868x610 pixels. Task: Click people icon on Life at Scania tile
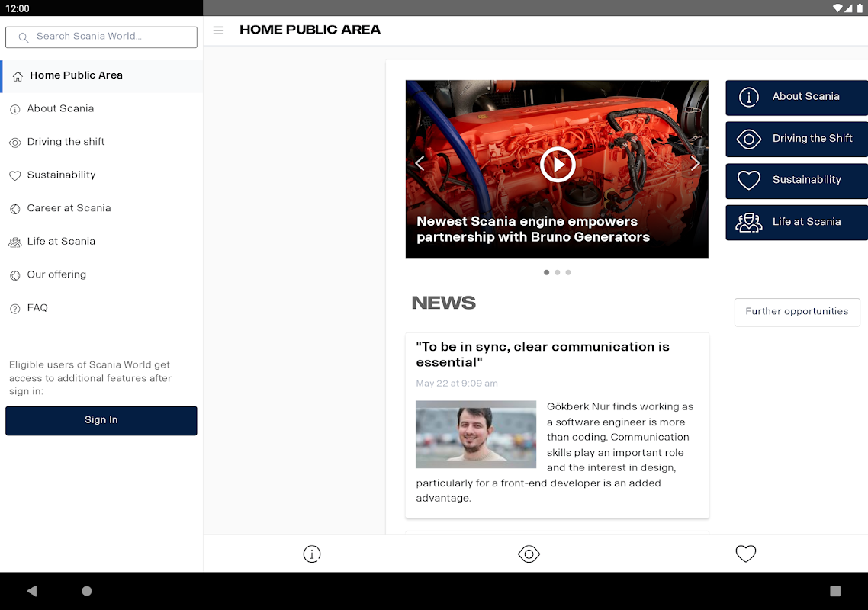tap(748, 223)
